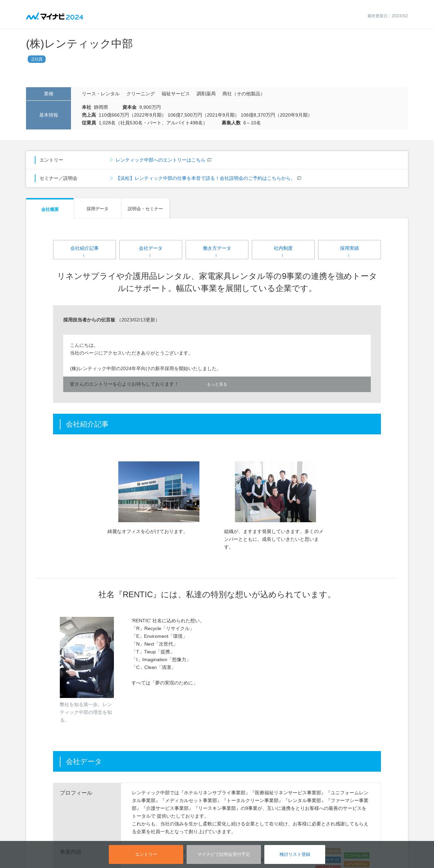Viewport: 434px width, 868px height.
Task: Jump to 採用実績 section
Action: [x=349, y=250]
